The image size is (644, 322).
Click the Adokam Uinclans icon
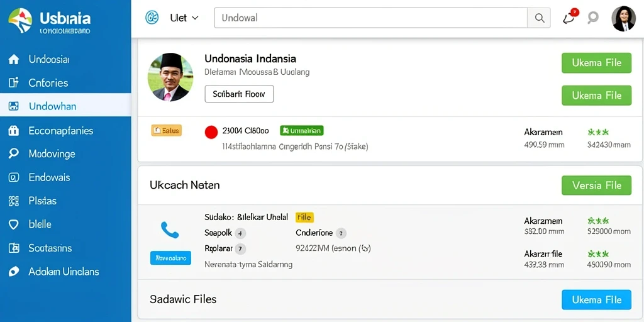click(x=14, y=272)
